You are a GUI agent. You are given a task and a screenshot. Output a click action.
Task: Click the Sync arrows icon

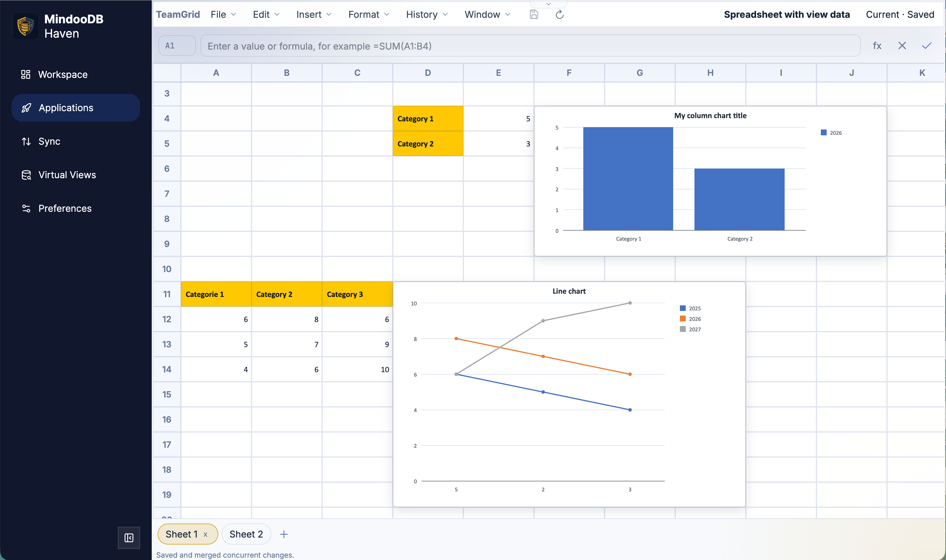point(26,141)
